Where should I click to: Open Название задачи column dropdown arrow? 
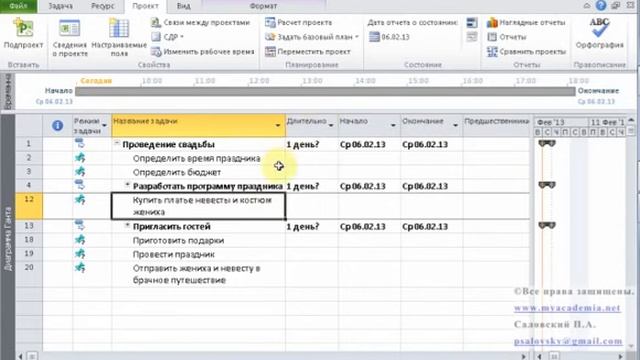pyautogui.click(x=278, y=125)
